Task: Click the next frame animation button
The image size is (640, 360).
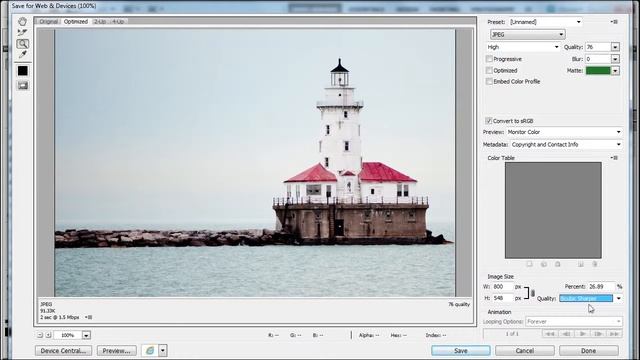Action: pos(598,334)
